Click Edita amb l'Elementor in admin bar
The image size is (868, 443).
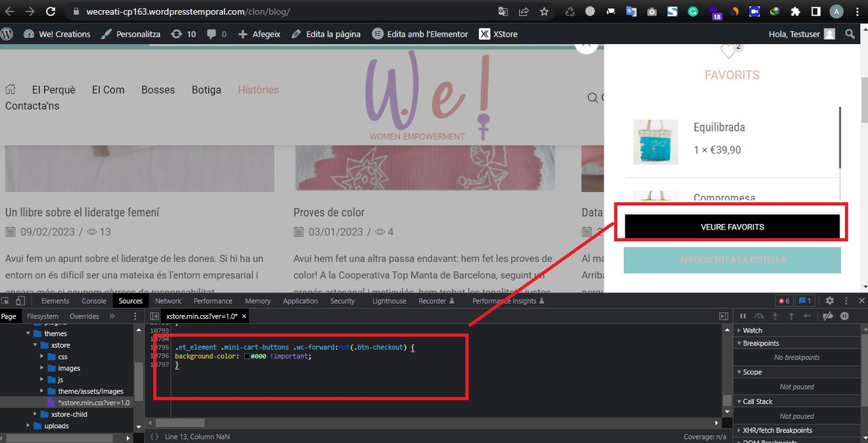[x=420, y=34]
